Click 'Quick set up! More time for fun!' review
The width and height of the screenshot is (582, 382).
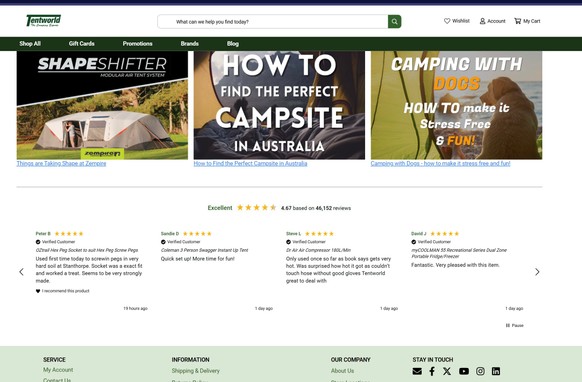click(x=197, y=259)
